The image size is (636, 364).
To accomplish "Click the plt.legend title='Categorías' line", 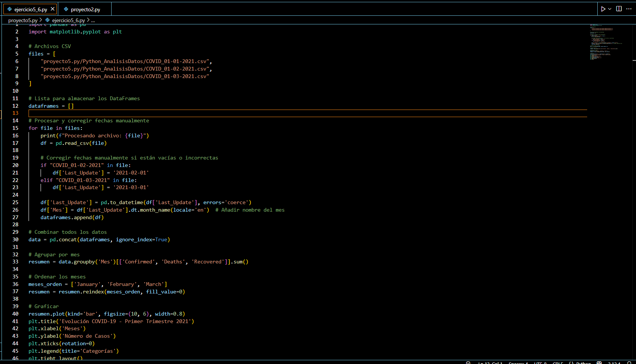I will (x=74, y=351).
